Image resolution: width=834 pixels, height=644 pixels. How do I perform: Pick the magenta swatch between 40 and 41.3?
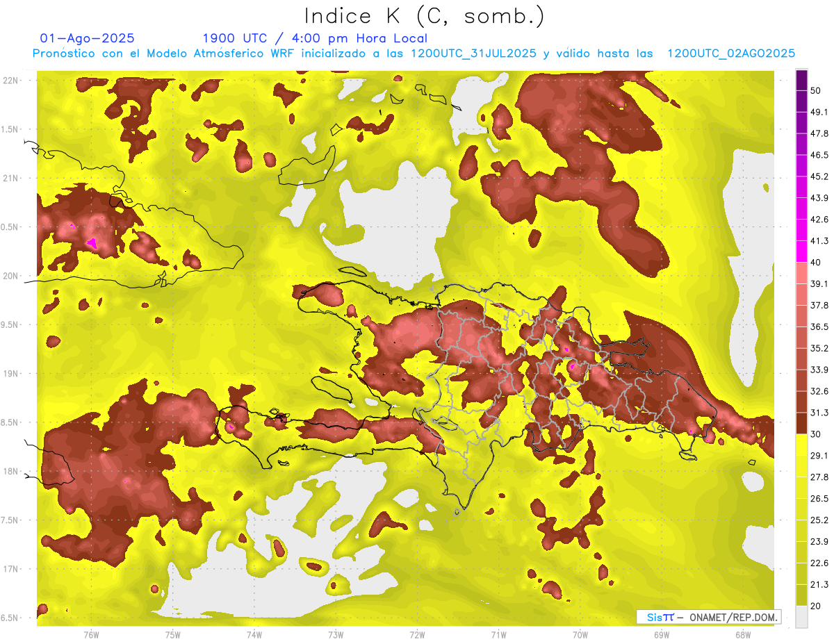click(x=801, y=251)
